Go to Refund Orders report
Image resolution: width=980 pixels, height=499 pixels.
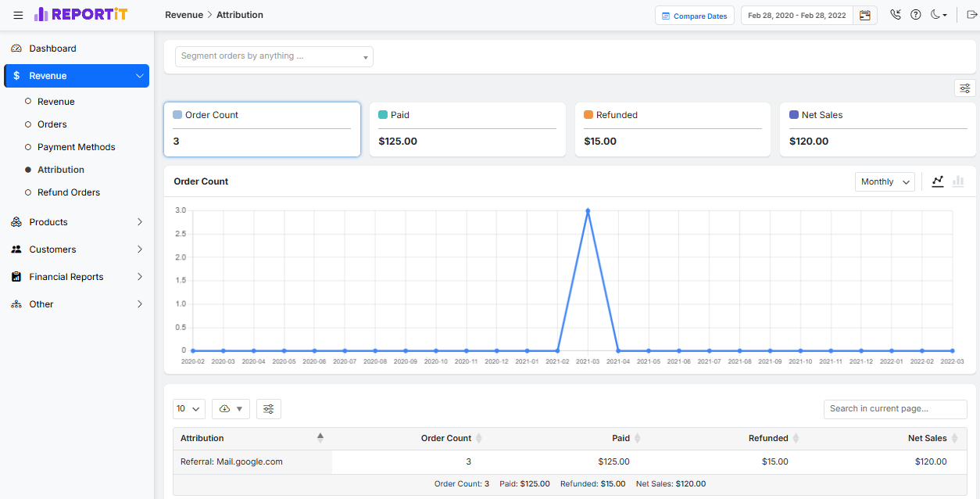tap(69, 192)
